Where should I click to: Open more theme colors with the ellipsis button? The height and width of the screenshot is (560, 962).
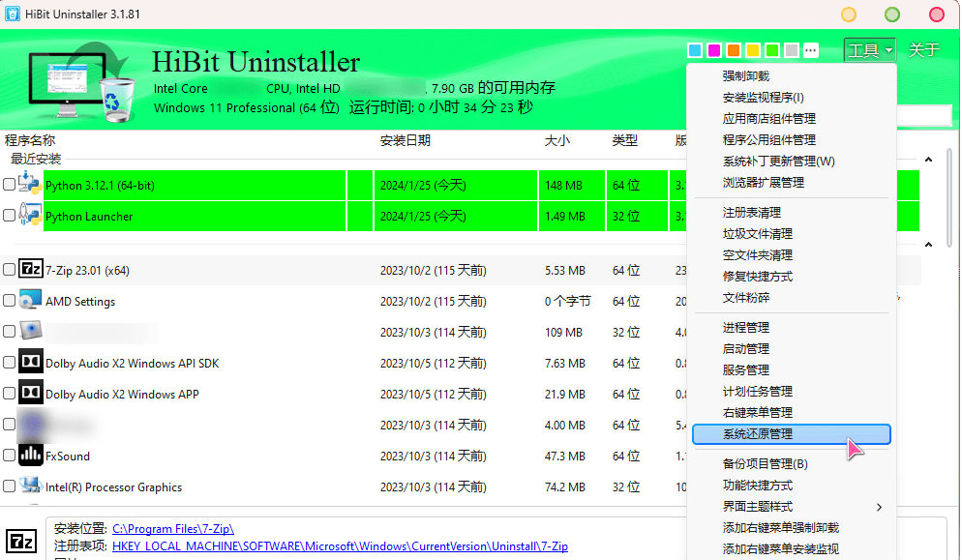811,50
